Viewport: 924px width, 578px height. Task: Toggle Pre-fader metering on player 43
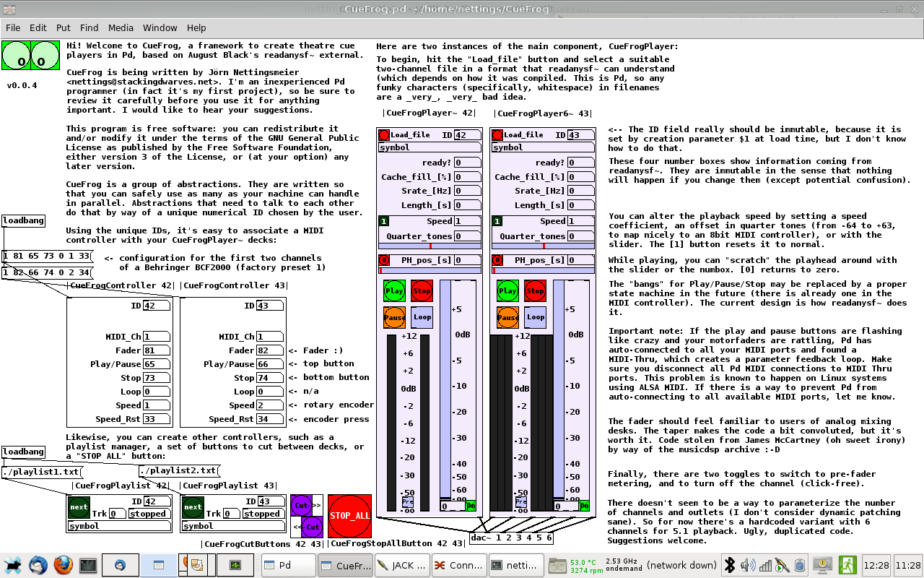click(x=521, y=503)
